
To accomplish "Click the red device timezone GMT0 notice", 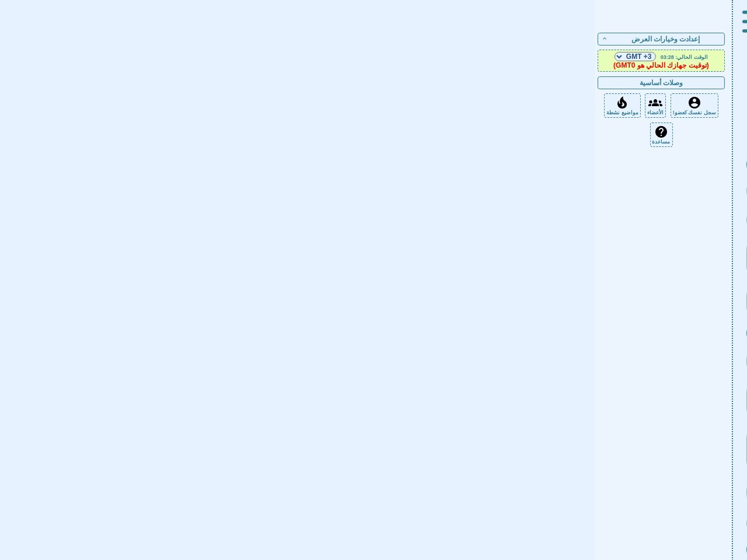I will tap(661, 65).
